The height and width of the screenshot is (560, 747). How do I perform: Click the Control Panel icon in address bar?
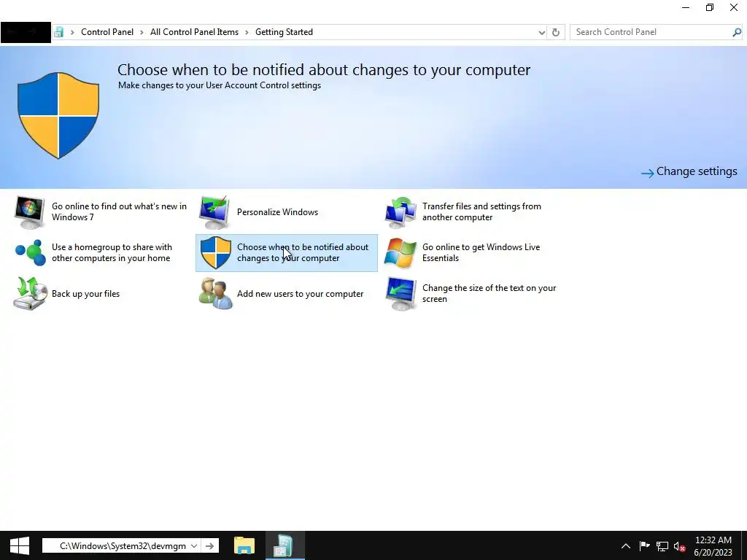pos(58,32)
